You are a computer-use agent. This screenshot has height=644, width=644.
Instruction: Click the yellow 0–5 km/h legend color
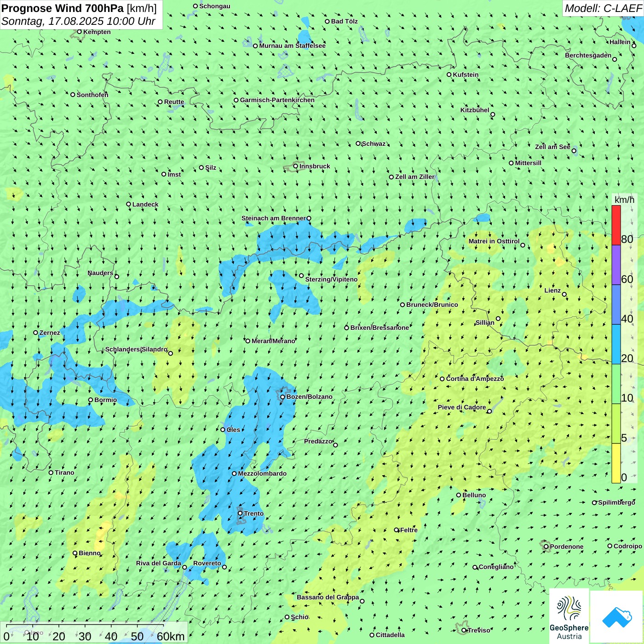(616, 463)
